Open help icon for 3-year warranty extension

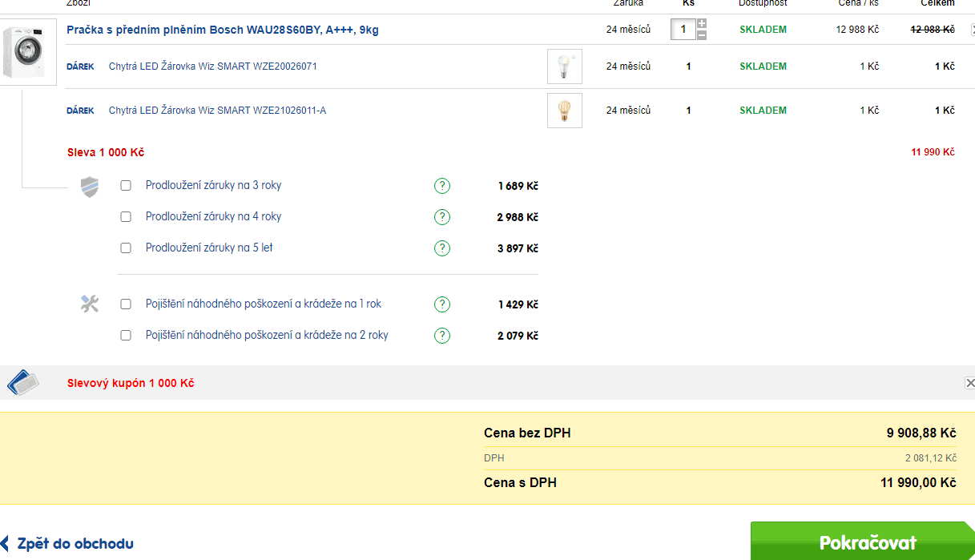point(442,186)
